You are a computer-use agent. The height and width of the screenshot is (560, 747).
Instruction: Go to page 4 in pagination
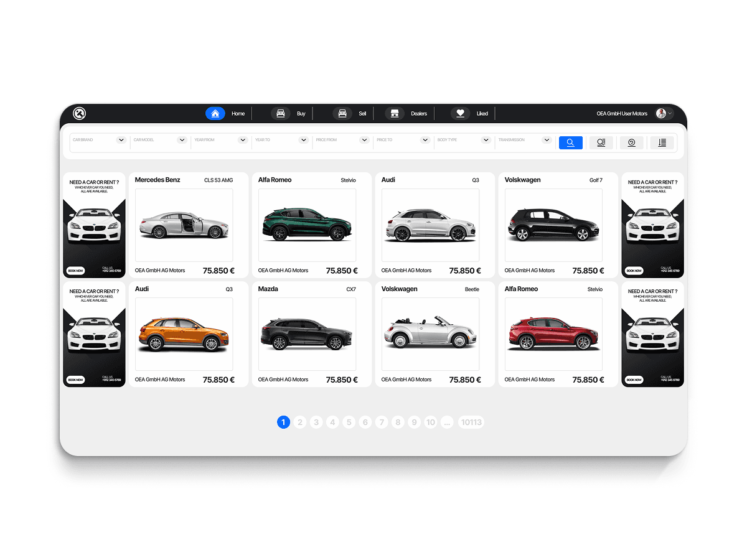pos(332,422)
